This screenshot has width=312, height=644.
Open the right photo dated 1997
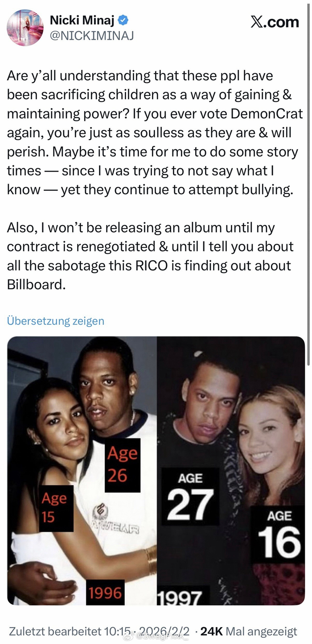pos(231,471)
